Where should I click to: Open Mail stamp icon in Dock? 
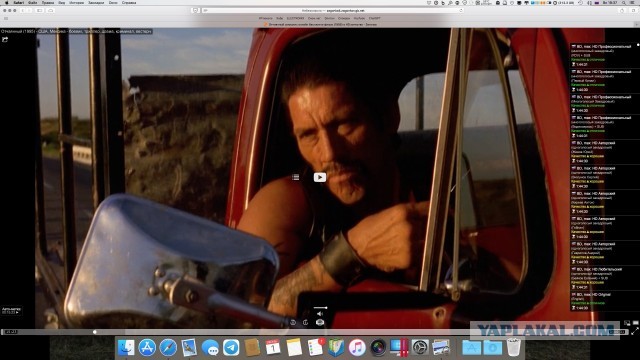click(189, 348)
